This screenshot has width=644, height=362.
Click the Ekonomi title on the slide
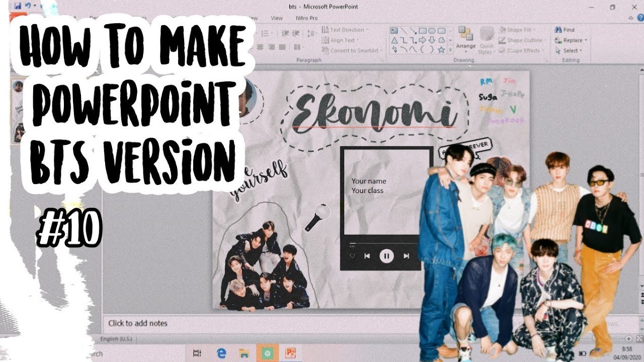point(375,112)
